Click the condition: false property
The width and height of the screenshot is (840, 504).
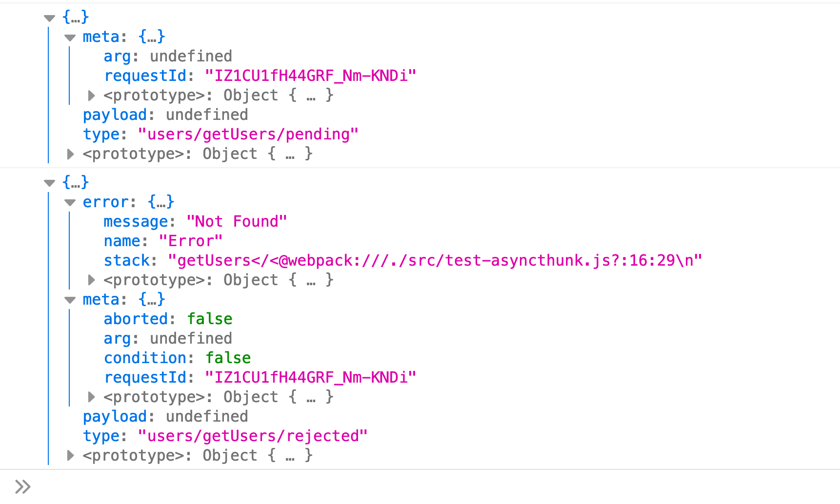pos(177,358)
